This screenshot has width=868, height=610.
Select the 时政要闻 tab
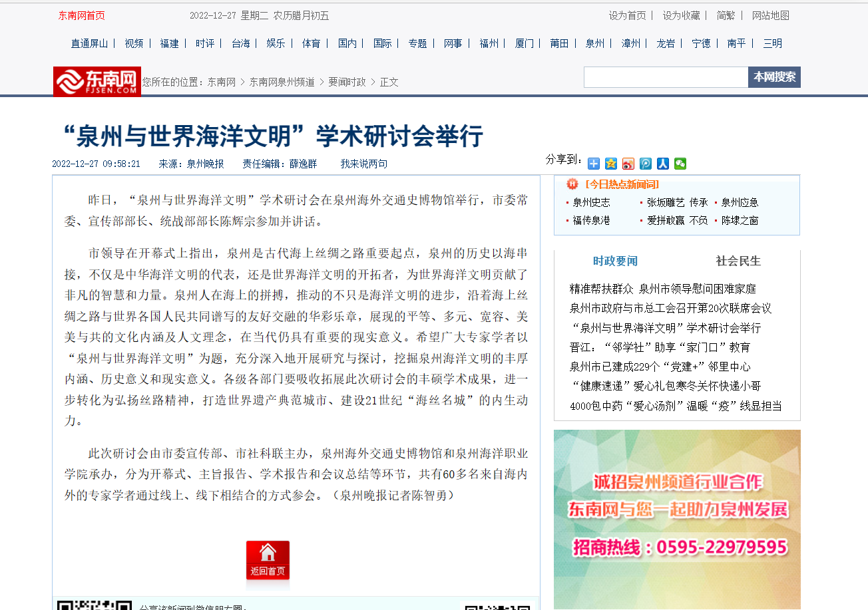click(x=615, y=261)
